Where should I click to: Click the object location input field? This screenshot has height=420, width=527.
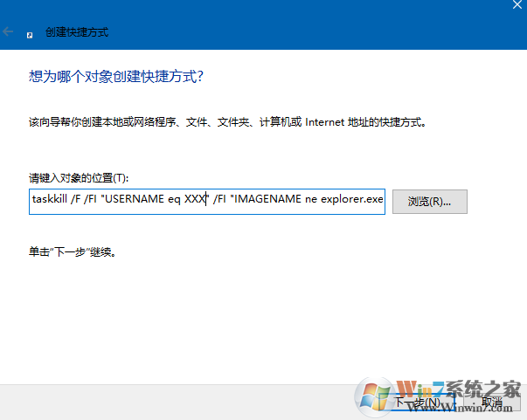pyautogui.click(x=207, y=202)
